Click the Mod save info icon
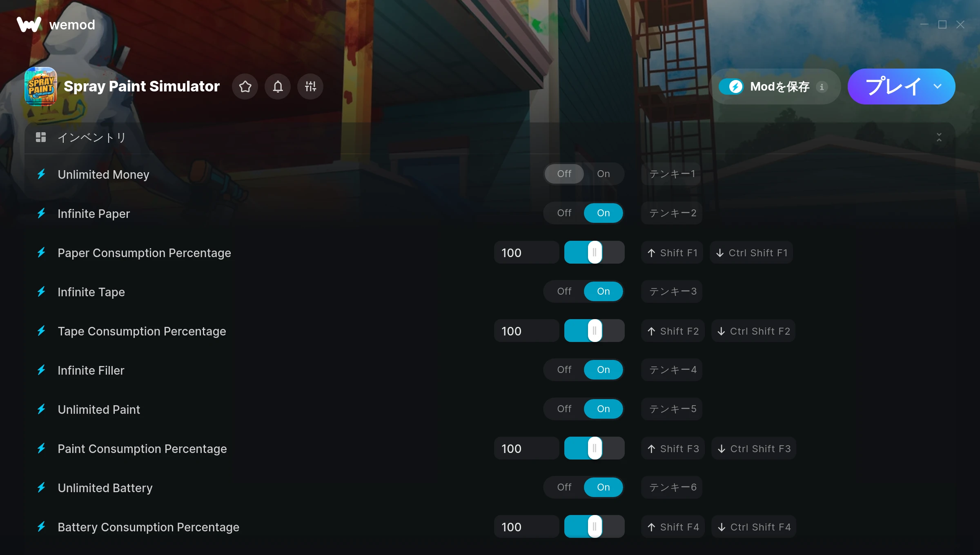The height and width of the screenshot is (555, 980). (822, 87)
